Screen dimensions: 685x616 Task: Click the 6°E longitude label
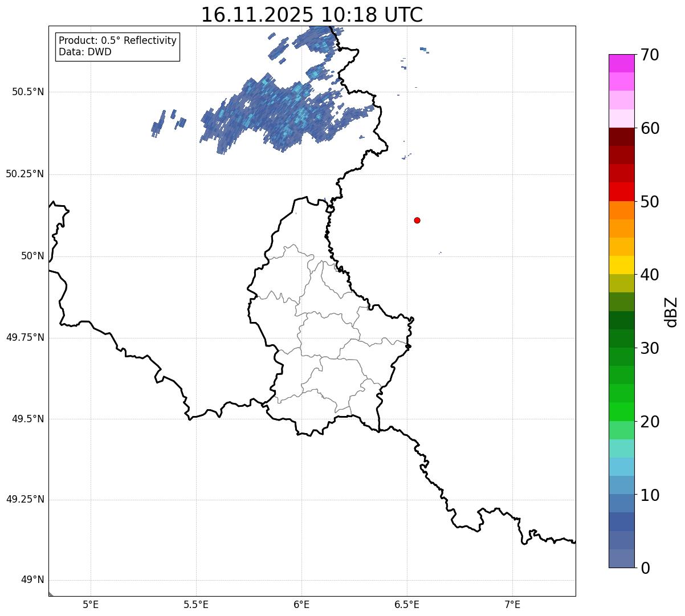[301, 605]
